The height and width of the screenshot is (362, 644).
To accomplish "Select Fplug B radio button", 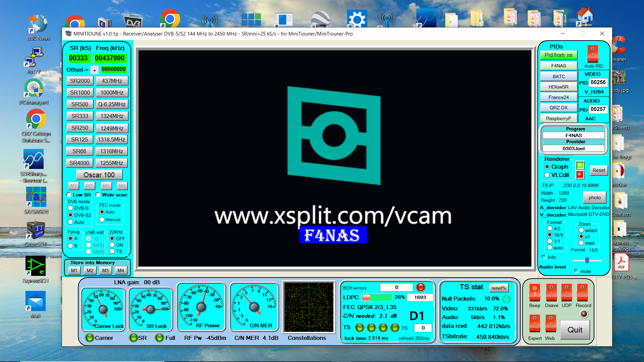I will [x=70, y=246].
